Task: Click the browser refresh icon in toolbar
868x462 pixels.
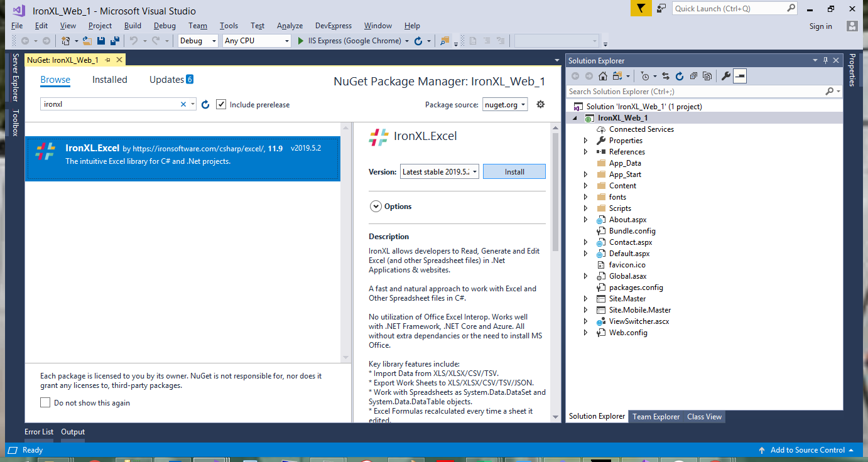Action: point(418,41)
